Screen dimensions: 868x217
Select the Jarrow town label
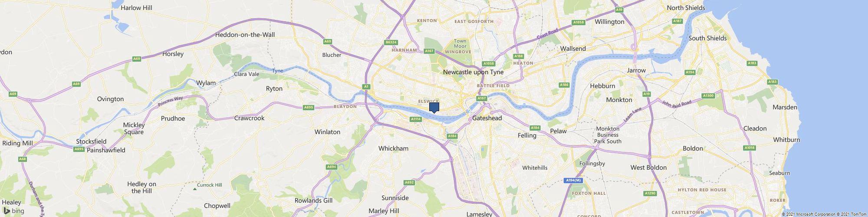click(x=637, y=70)
